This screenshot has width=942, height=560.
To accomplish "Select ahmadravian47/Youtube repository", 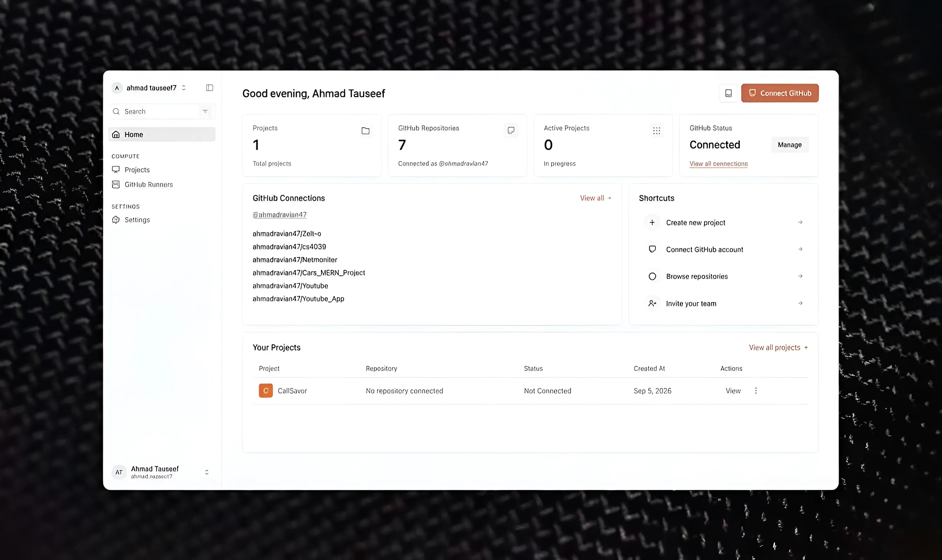I will coord(290,286).
